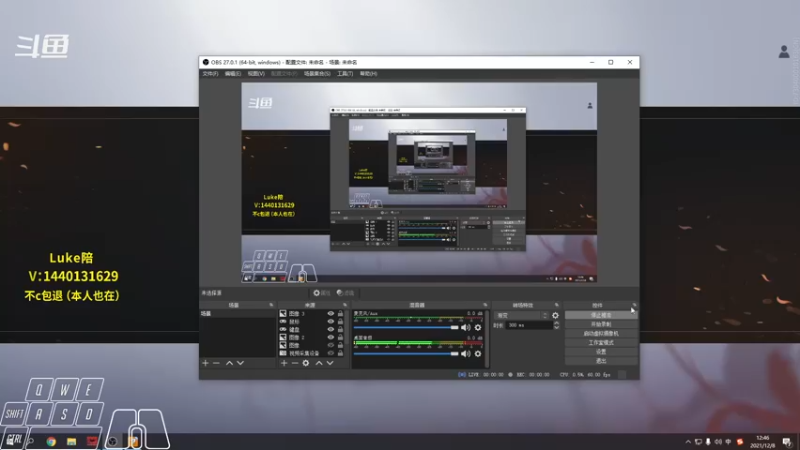Viewport: 800px width, 450px height.
Task: Open the notification center in the taskbar
Action: click(x=786, y=441)
